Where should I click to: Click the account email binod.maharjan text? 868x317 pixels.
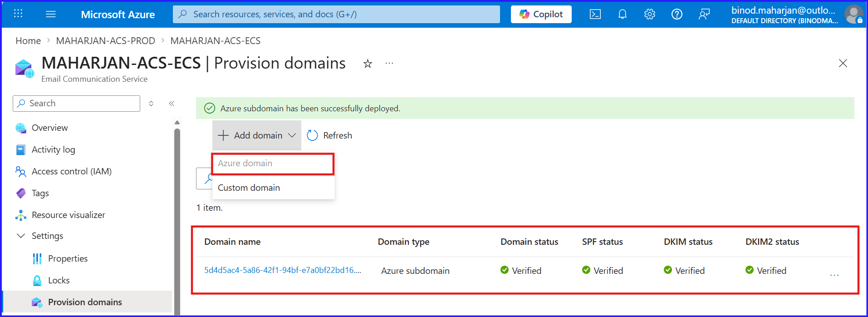(783, 10)
